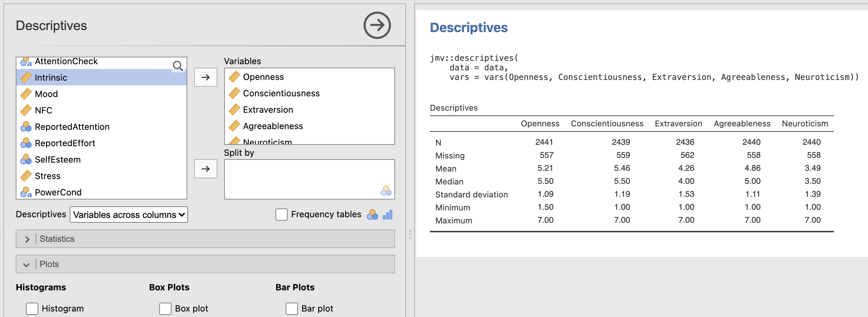Click the Openness N value 2441
868x317 pixels.
point(544,142)
